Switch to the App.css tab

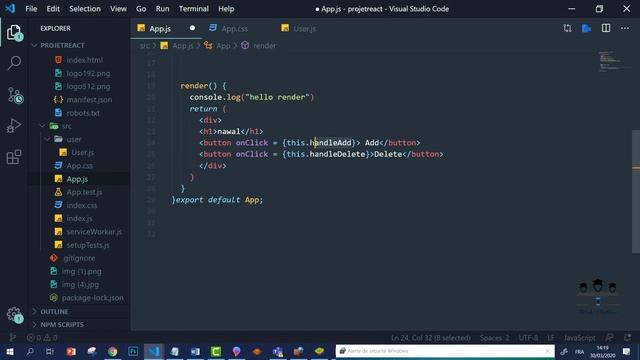[x=234, y=29]
